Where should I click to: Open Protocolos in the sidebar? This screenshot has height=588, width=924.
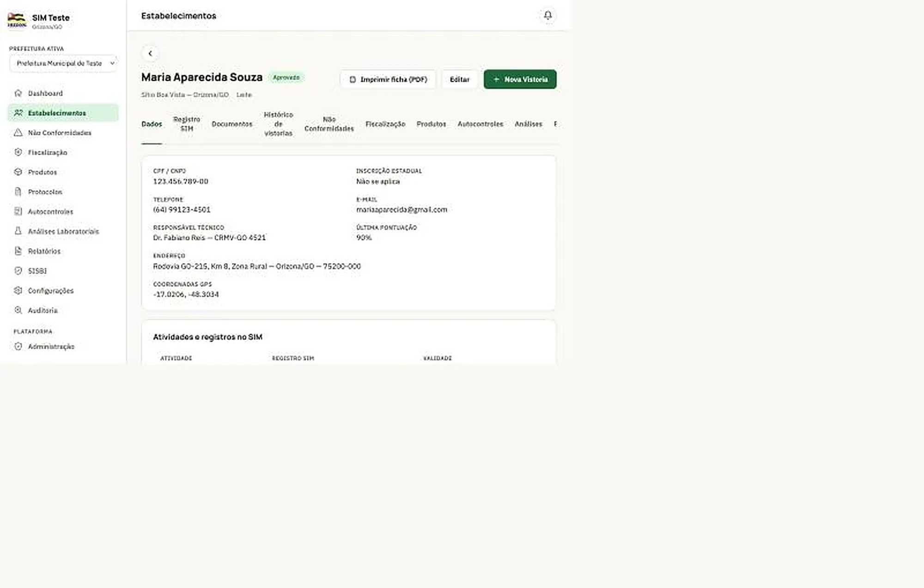point(63,191)
